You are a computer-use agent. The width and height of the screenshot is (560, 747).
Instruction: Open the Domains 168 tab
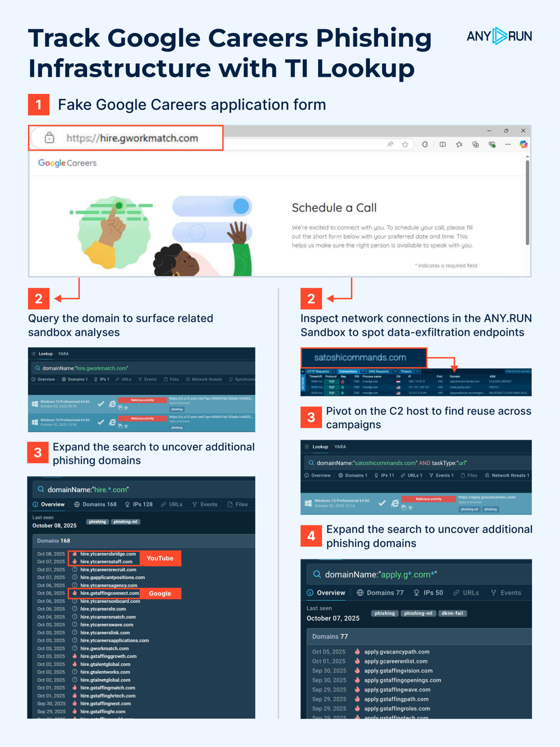(96, 504)
